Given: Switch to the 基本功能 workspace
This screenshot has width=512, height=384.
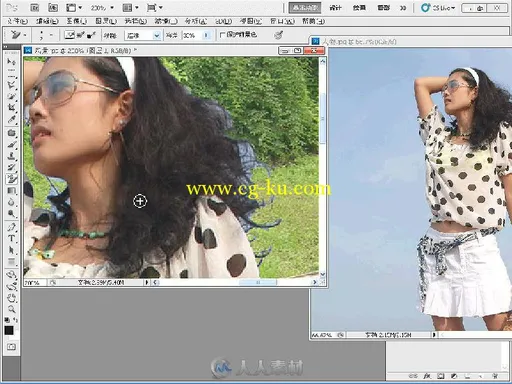Looking at the screenshot, I should coord(305,8).
